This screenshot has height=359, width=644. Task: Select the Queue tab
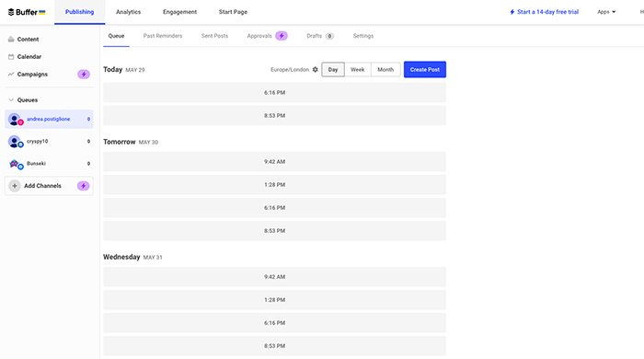116,36
